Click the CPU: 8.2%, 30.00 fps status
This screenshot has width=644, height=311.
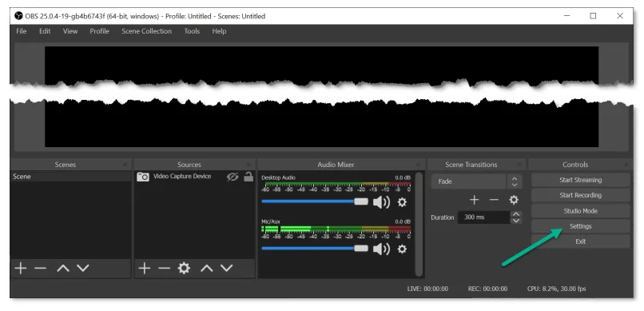click(557, 289)
